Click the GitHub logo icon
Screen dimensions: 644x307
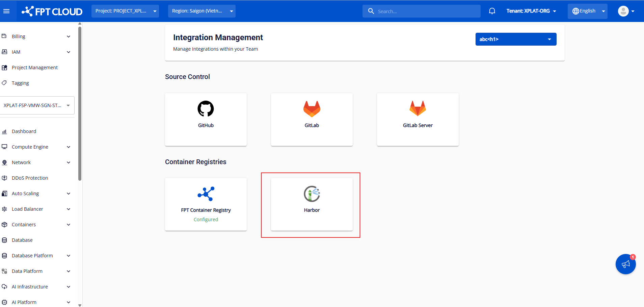tap(206, 109)
